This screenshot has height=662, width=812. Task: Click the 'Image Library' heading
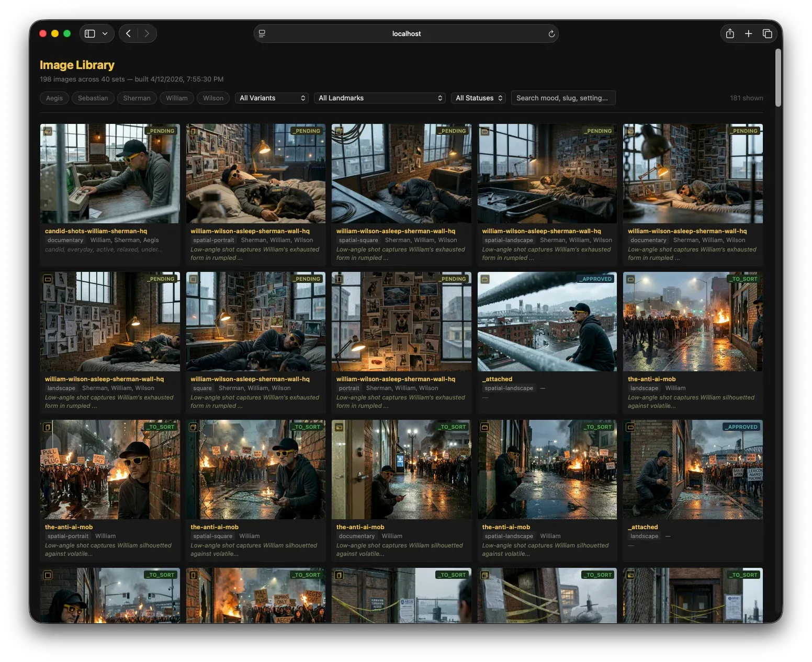click(x=77, y=65)
